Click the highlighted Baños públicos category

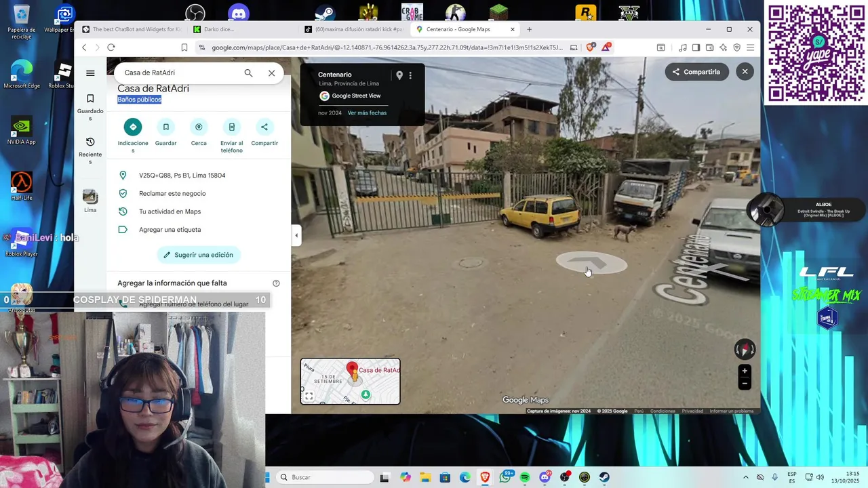click(x=139, y=100)
